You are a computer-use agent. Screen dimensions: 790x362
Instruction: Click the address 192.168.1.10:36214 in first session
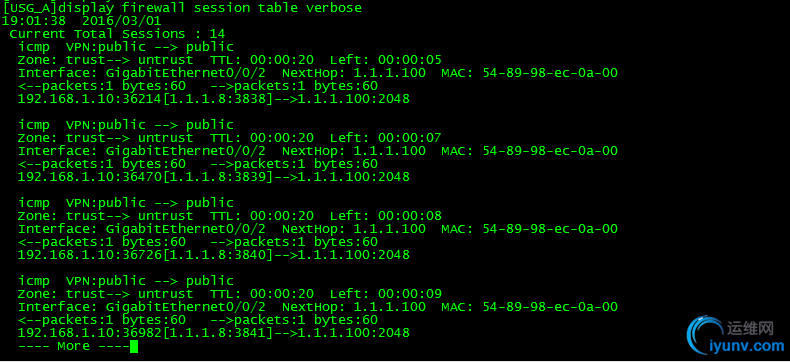(x=90, y=99)
